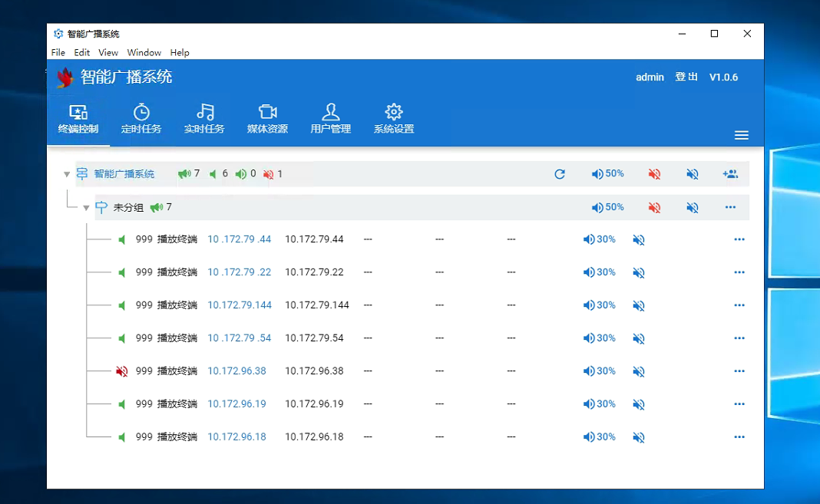Viewport: 820px width, 504px height.
Task: Click blue IP link 10.172.79.54
Action: (240, 338)
